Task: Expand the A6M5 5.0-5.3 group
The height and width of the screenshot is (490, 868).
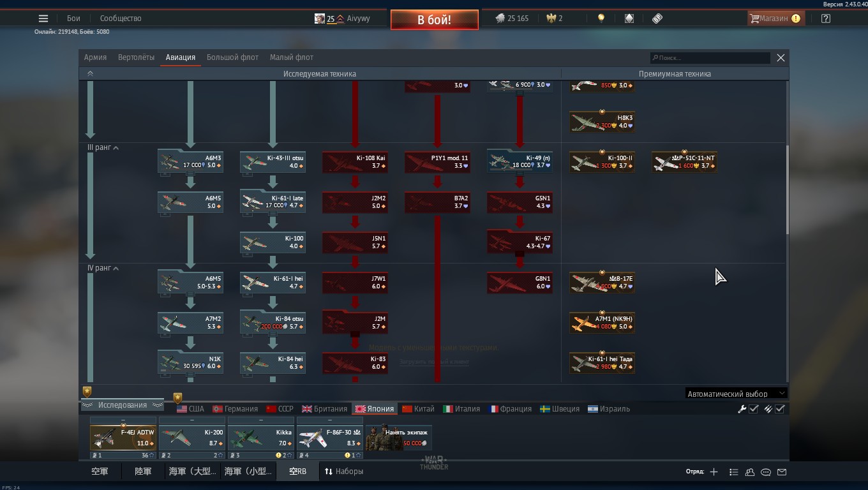Action: [190, 282]
